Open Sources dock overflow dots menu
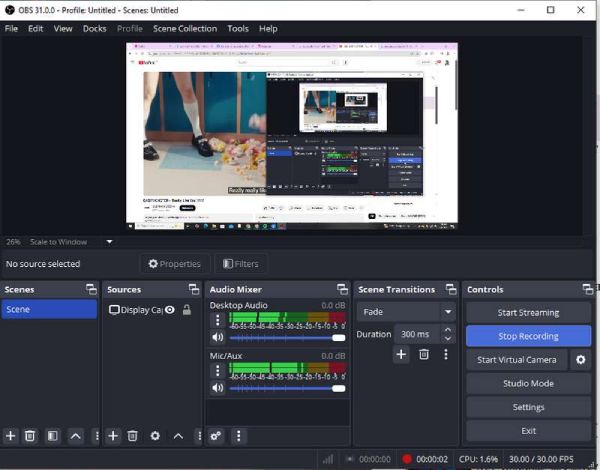The width and height of the screenshot is (600, 470). tap(199, 436)
